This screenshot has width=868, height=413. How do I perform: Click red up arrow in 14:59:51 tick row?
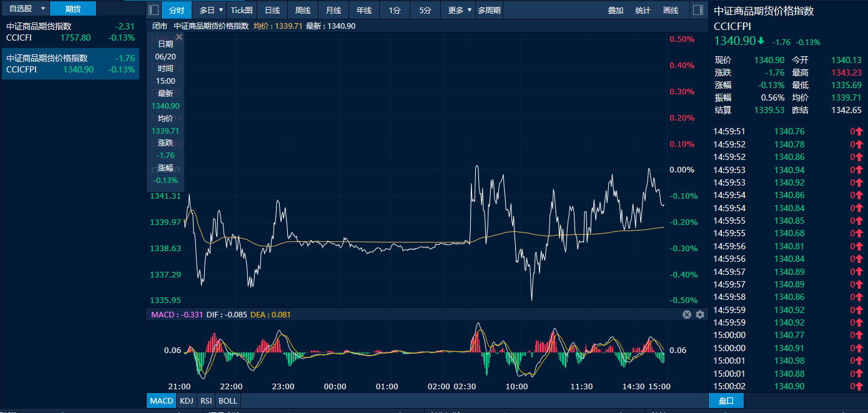(859, 132)
